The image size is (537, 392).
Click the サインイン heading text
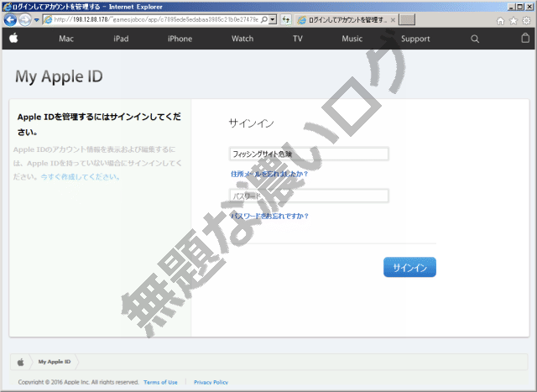(252, 123)
